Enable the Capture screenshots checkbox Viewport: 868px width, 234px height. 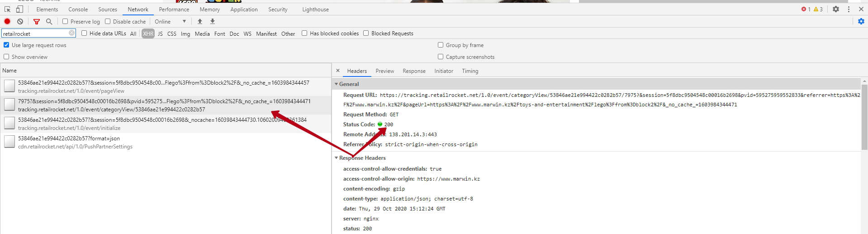[441, 57]
